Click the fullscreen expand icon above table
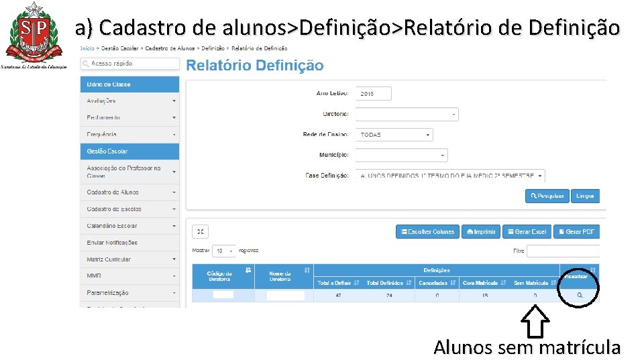The height and width of the screenshot is (362, 644). [201, 231]
